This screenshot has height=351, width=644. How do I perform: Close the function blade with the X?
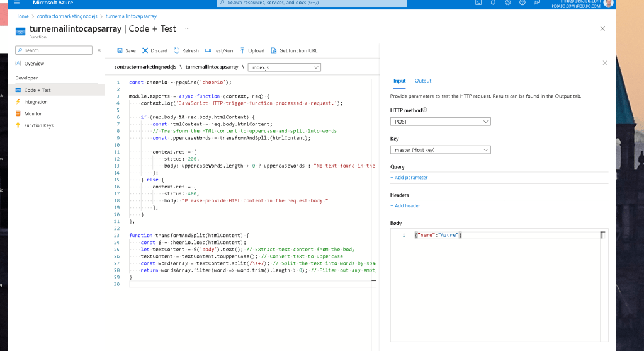click(x=602, y=29)
